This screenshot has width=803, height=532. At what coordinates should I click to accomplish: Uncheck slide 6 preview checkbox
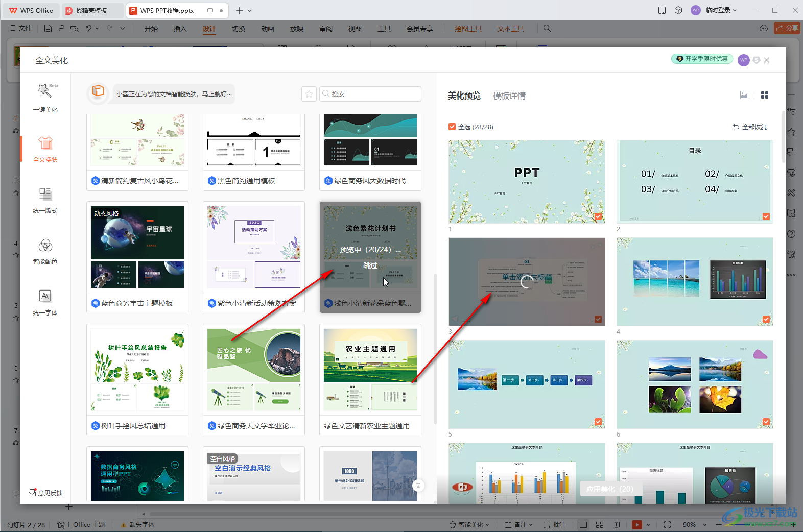(766, 422)
